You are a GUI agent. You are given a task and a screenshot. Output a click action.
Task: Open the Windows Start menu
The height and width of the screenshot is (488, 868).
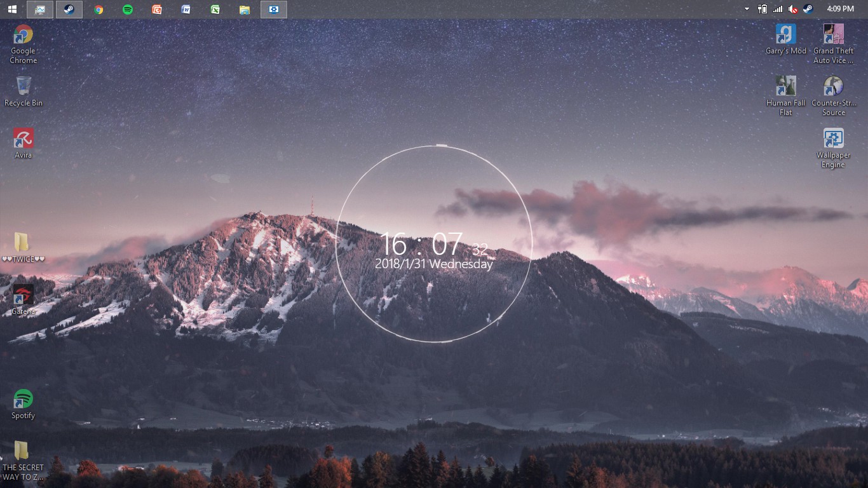pyautogui.click(x=12, y=9)
